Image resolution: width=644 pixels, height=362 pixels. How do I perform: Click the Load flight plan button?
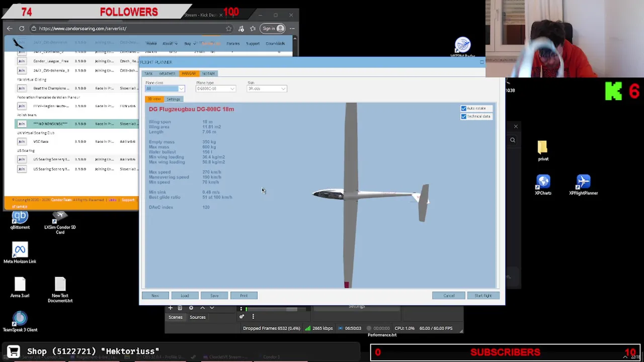coord(185,296)
